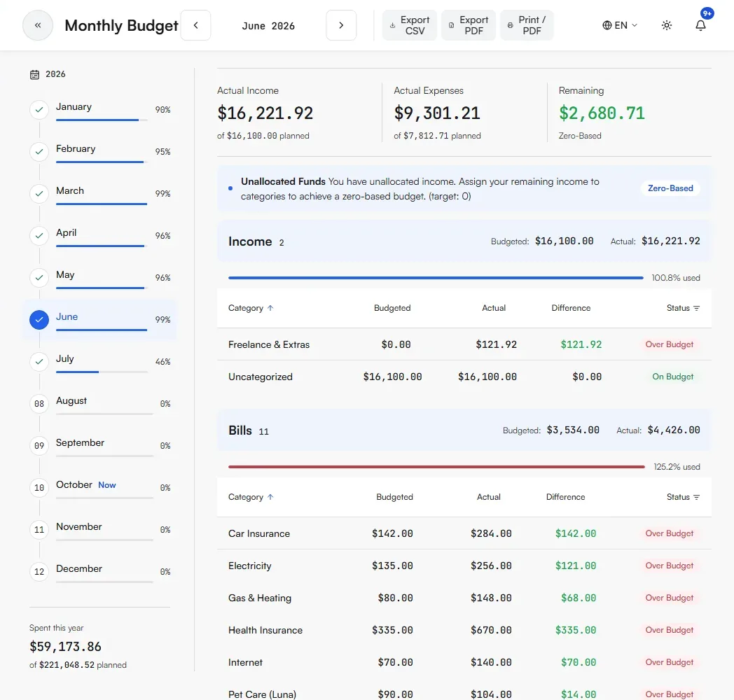734x700 pixels.
Task: Select January in the month list
Action: click(100, 109)
